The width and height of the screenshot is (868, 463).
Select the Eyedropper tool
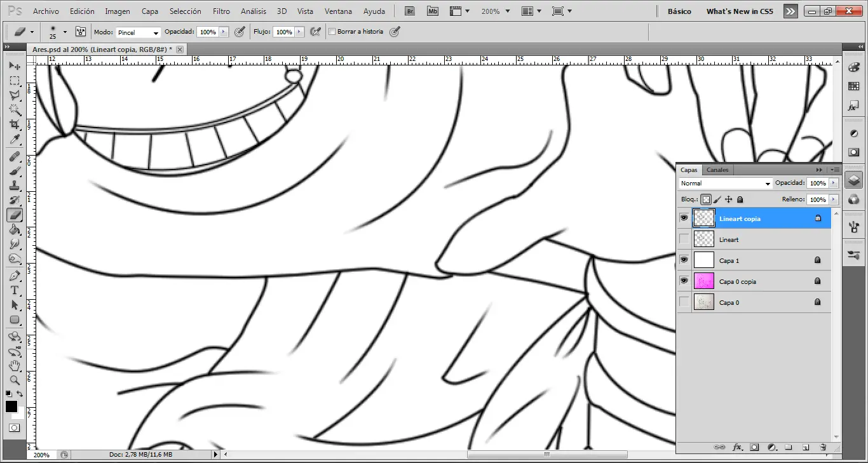[x=15, y=139]
